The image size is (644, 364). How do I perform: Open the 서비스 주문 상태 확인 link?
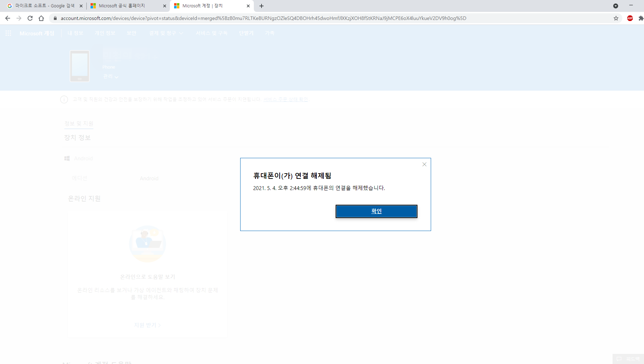pos(286,99)
